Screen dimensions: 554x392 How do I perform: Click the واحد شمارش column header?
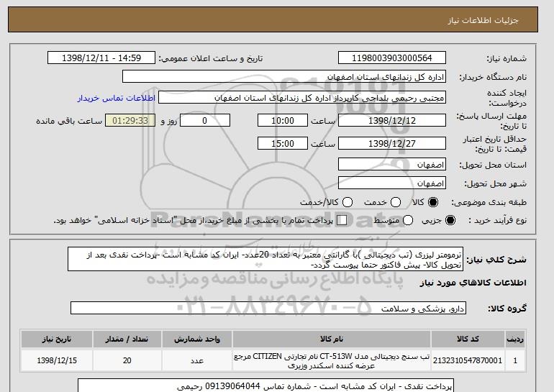click(197, 339)
